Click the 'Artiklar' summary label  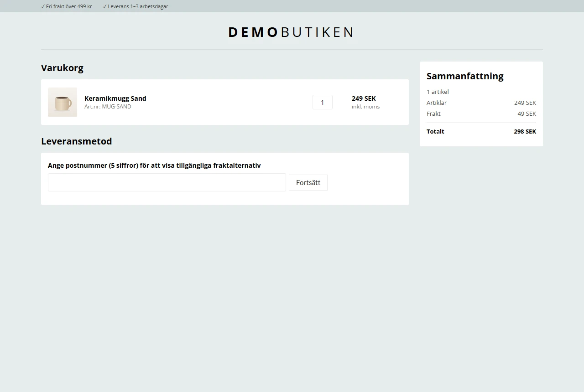pyautogui.click(x=437, y=103)
